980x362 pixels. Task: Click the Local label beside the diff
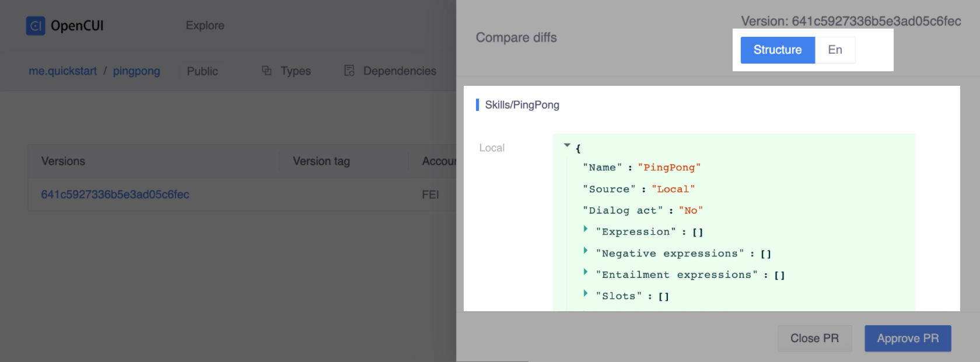(492, 148)
